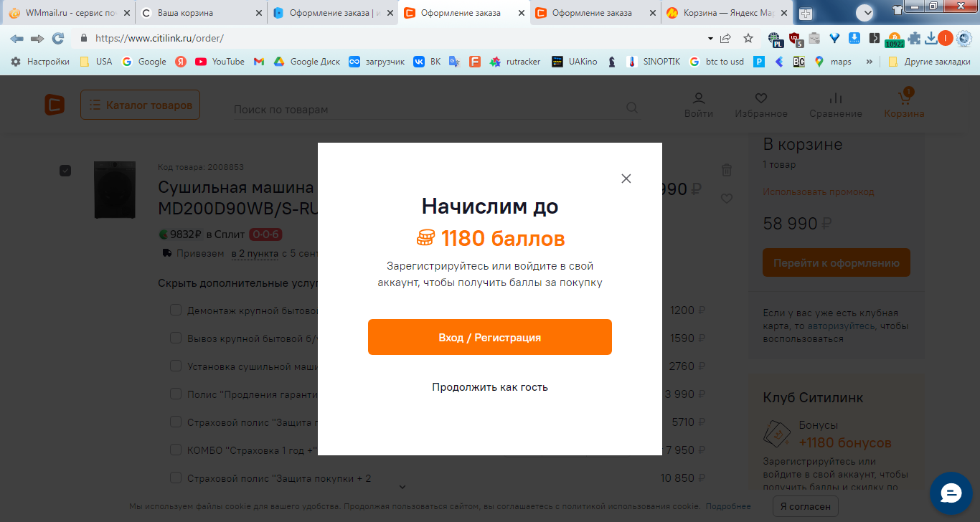This screenshot has width=980, height=522.
Task: Open the maps bookmark
Action: [x=833, y=62]
